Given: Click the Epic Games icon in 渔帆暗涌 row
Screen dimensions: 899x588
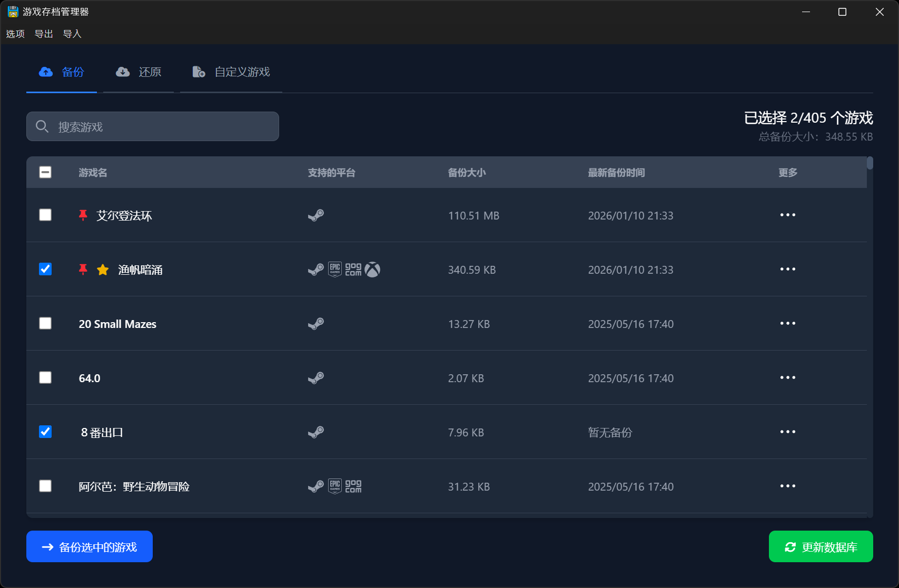Looking at the screenshot, I should coord(335,270).
